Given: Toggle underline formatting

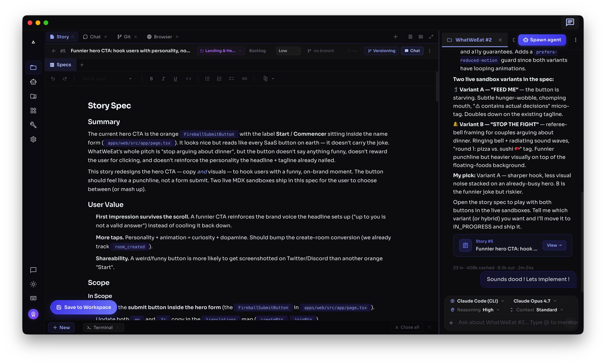Looking at the screenshot, I should click(175, 79).
